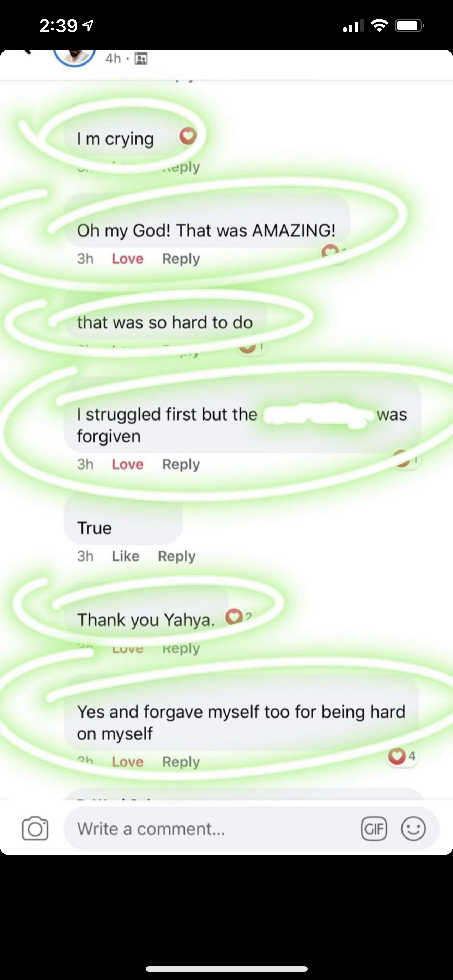Tap Like under the 'True' comment
This screenshot has width=453, height=980.
coord(126,556)
